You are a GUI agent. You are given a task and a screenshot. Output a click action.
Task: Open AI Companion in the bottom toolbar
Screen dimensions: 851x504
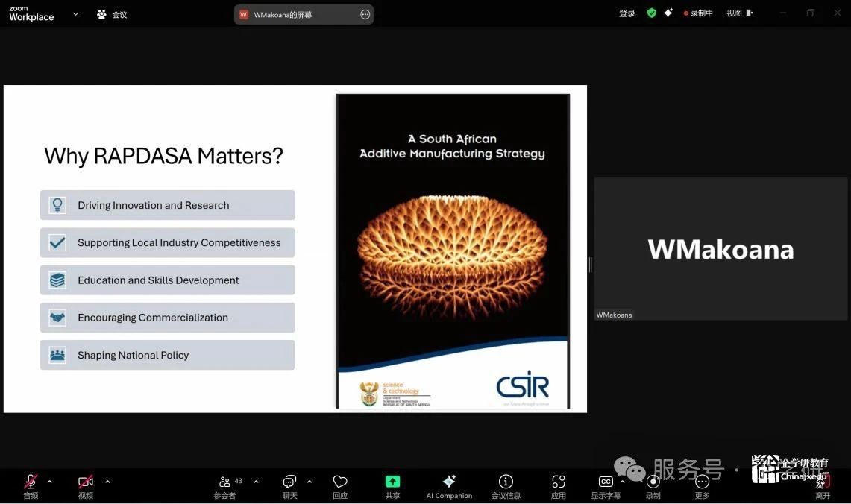pyautogui.click(x=450, y=486)
